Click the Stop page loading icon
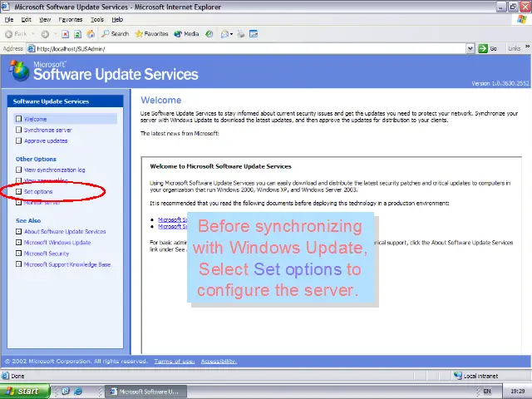532x399 pixels. [x=65, y=34]
